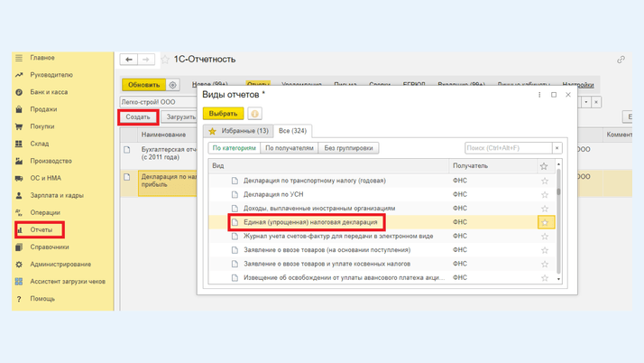Switch to the Избранные (13) tab
The height and width of the screenshot is (363, 644).
pos(239,131)
